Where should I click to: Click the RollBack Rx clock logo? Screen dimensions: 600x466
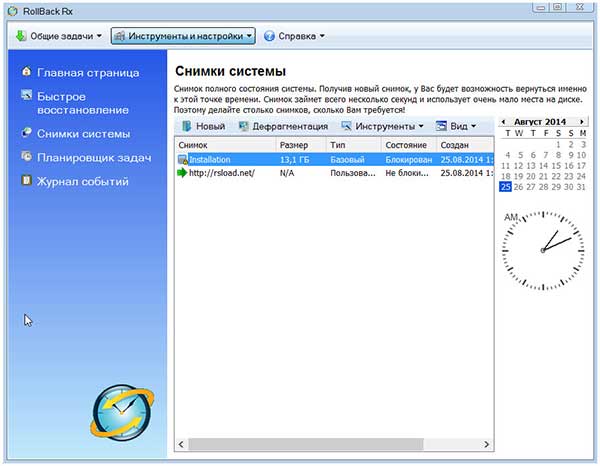tap(122, 412)
